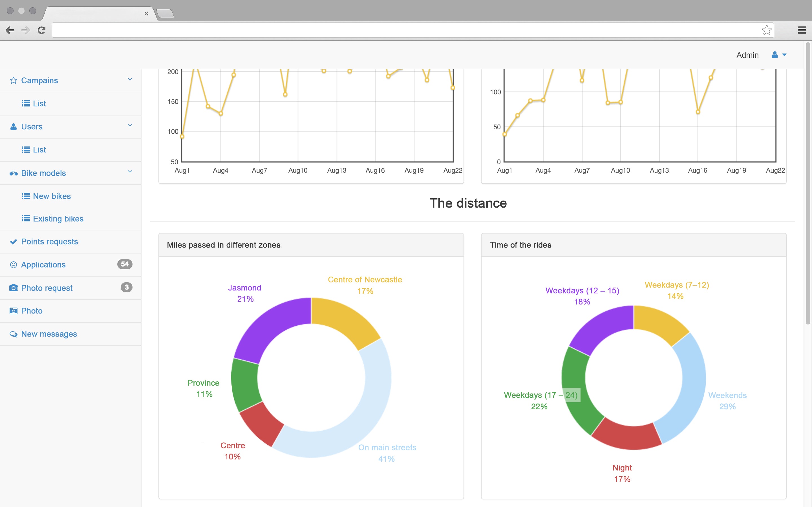Open the browser hamburger menu
This screenshot has width=812, height=507.
tap(802, 30)
